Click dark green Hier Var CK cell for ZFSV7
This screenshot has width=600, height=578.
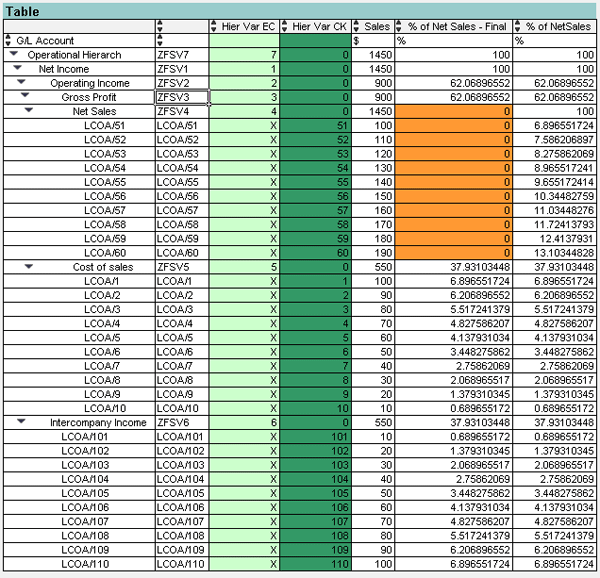click(314, 54)
